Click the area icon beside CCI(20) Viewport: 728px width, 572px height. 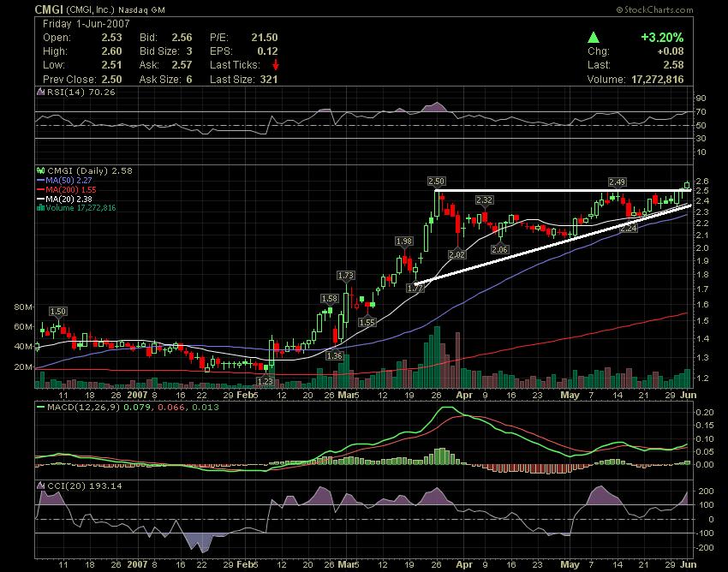(41, 486)
